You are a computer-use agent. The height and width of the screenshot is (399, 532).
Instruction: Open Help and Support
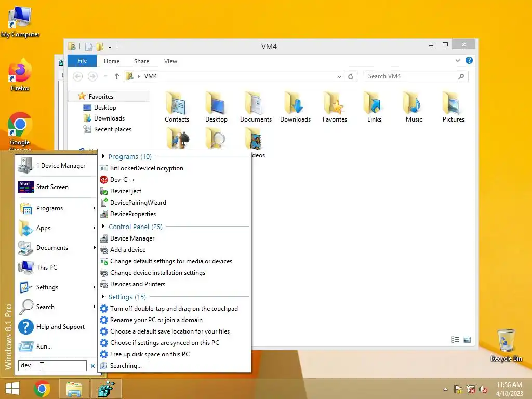tap(56, 327)
